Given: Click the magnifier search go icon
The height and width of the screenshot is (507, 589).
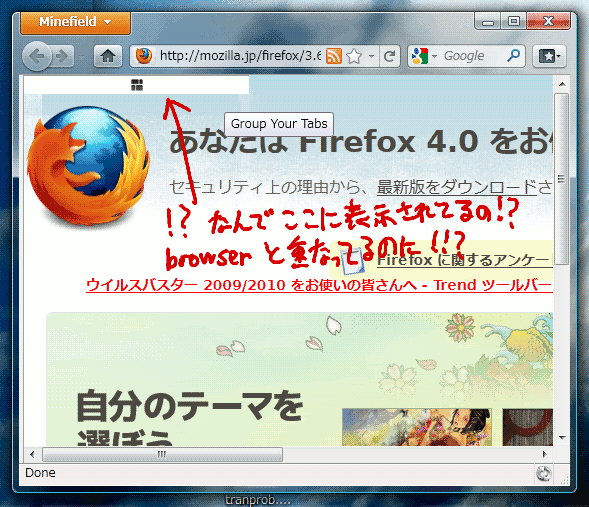Looking at the screenshot, I should click(513, 56).
